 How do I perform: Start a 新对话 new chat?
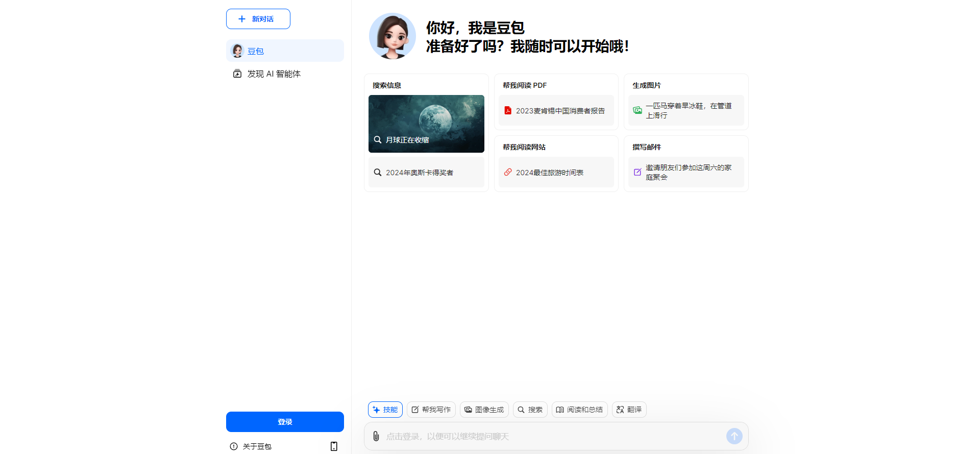point(258,19)
